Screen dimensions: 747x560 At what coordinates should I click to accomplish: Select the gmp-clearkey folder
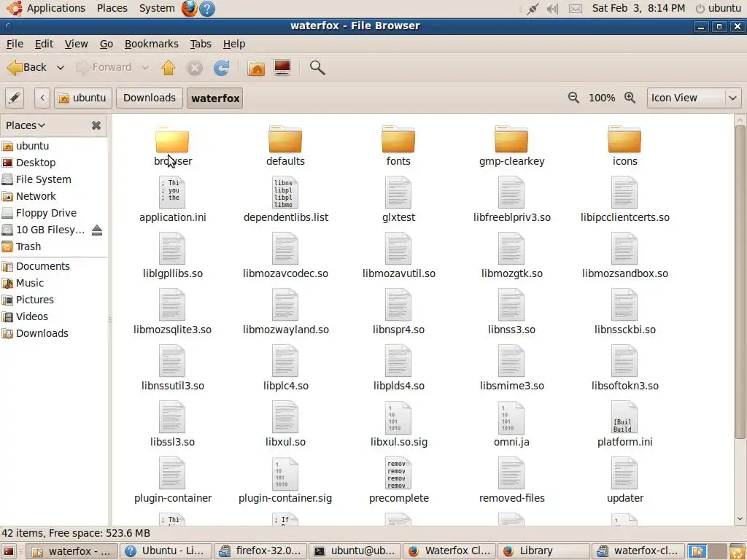click(511, 146)
